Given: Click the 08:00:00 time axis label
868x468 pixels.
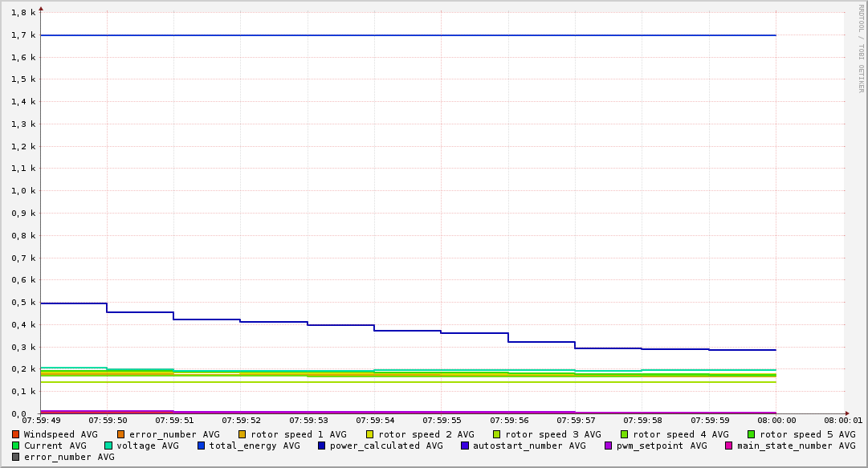Looking at the screenshot, I should coord(776,420).
